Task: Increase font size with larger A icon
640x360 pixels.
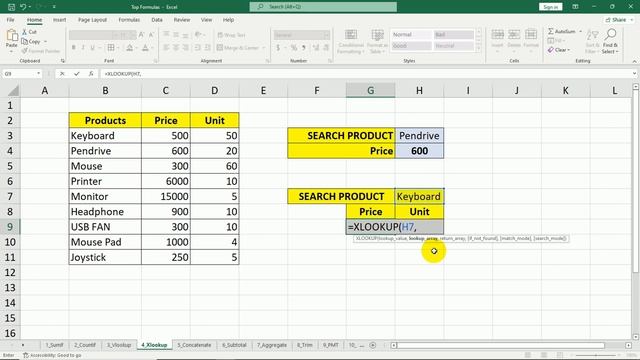Action: [142, 35]
